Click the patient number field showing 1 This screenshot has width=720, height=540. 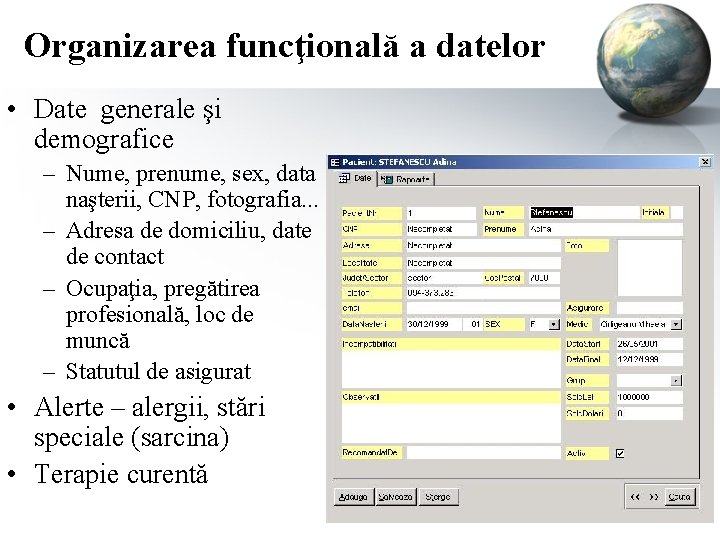coord(441,213)
